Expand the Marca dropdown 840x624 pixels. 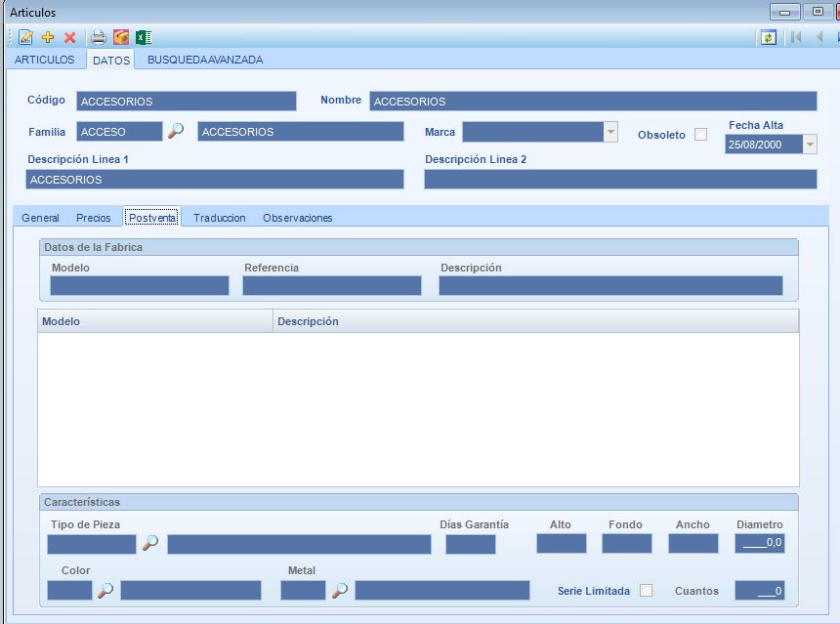click(x=610, y=132)
